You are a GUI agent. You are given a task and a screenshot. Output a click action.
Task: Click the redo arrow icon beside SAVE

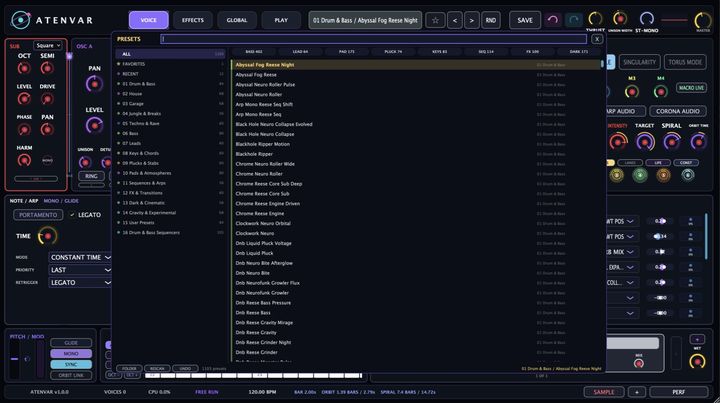click(574, 20)
